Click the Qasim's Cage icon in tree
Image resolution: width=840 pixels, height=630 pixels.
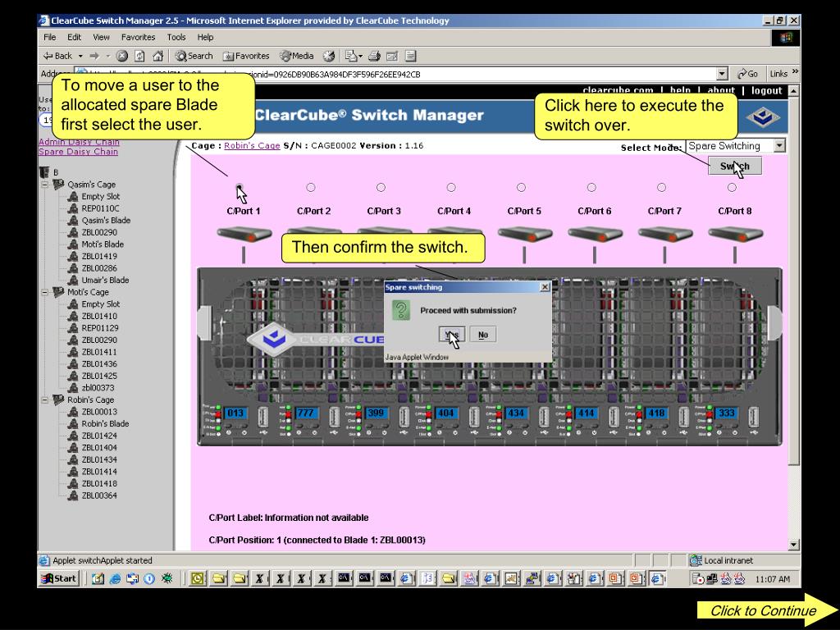tap(58, 185)
